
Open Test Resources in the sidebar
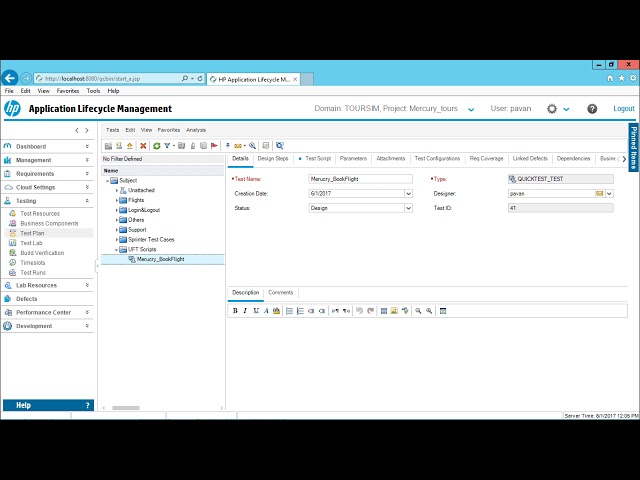pyautogui.click(x=40, y=213)
